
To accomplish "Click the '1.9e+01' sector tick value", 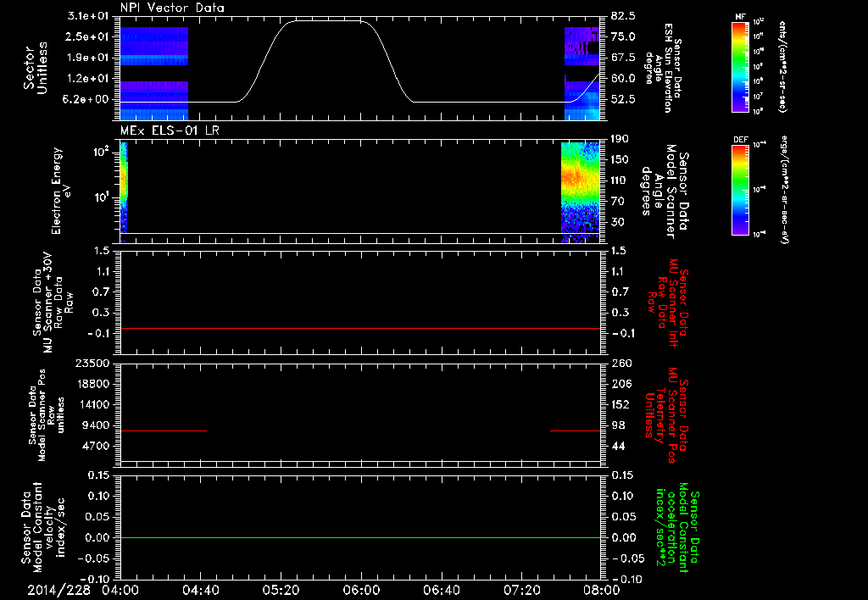I will tap(88, 58).
